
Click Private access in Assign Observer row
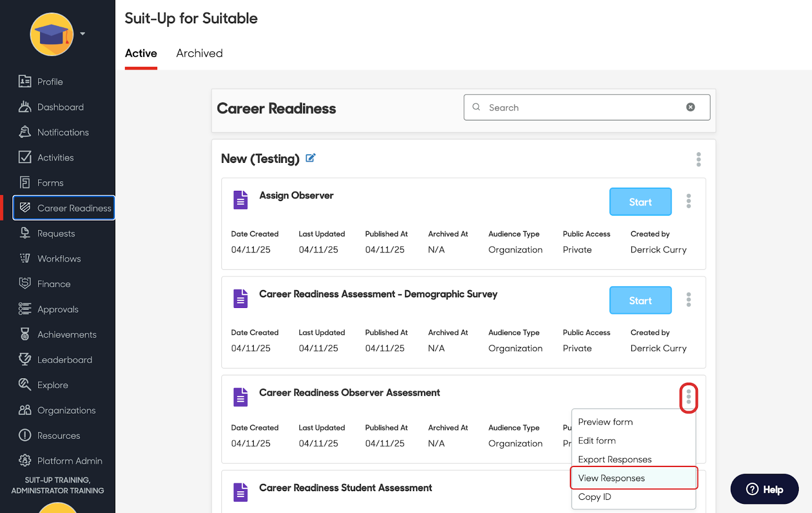pos(577,250)
